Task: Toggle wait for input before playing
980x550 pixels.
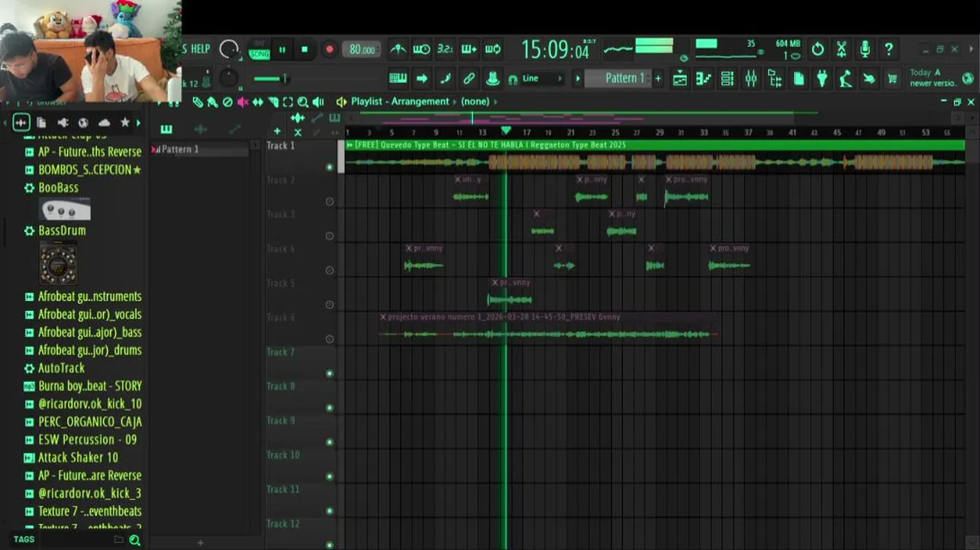Action: [x=421, y=50]
